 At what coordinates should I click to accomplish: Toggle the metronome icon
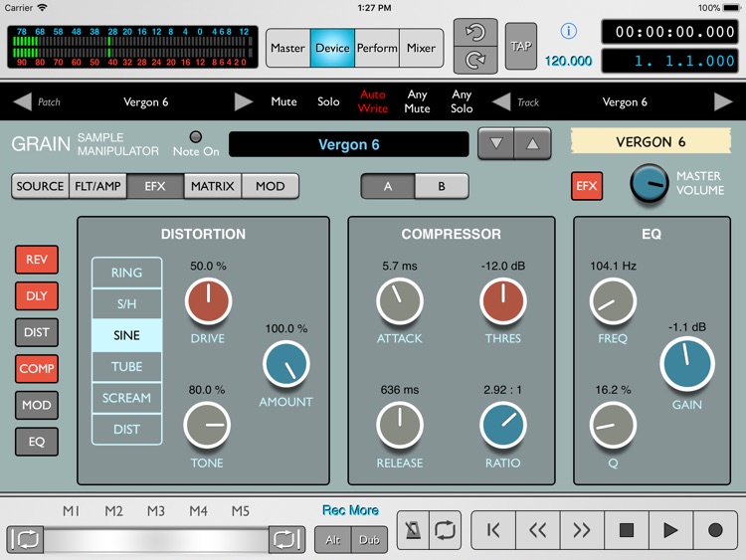pyautogui.click(x=413, y=530)
